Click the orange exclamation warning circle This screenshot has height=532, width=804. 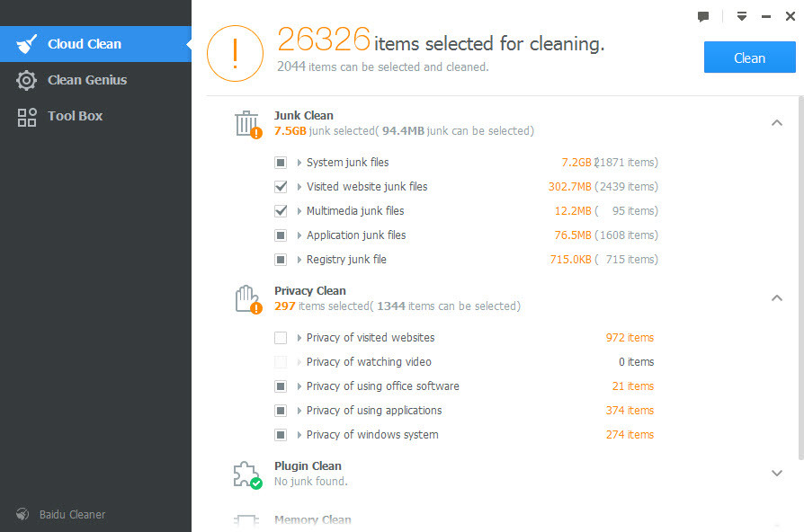click(235, 53)
